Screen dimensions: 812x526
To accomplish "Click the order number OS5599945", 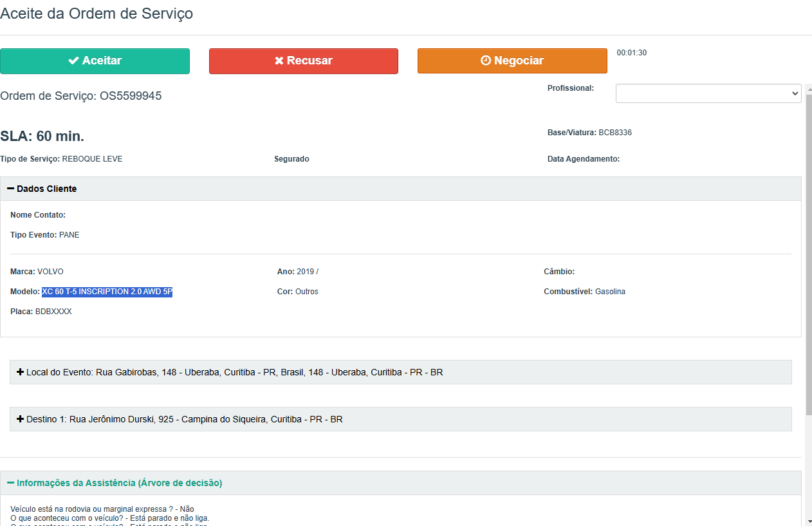I will [130, 96].
